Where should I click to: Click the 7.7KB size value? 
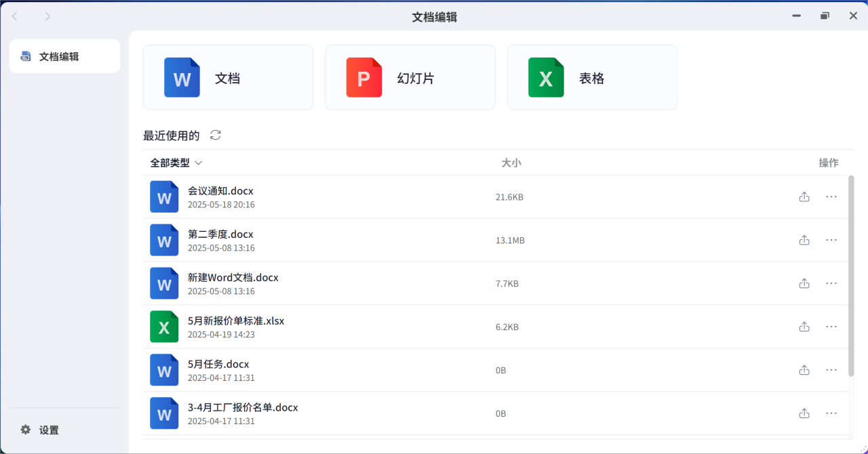coord(507,284)
